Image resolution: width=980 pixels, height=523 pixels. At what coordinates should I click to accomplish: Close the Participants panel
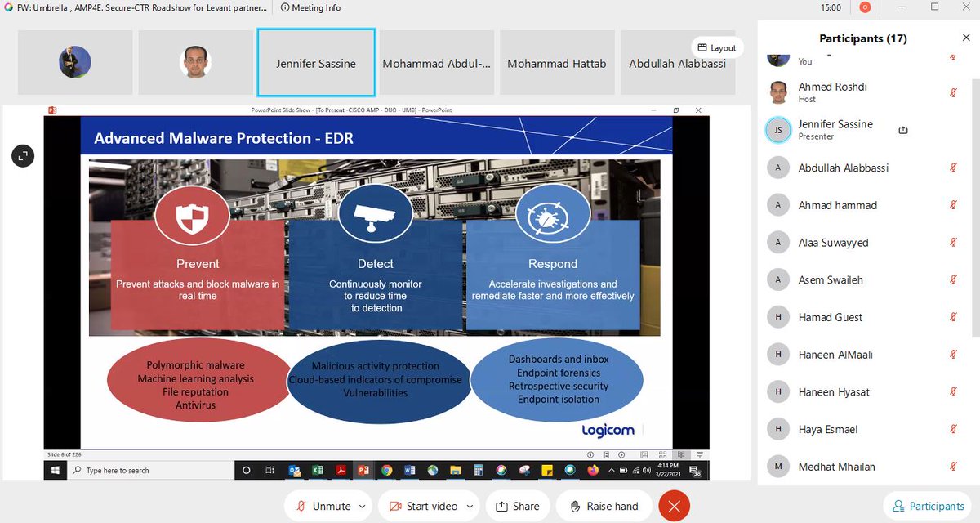tap(966, 38)
